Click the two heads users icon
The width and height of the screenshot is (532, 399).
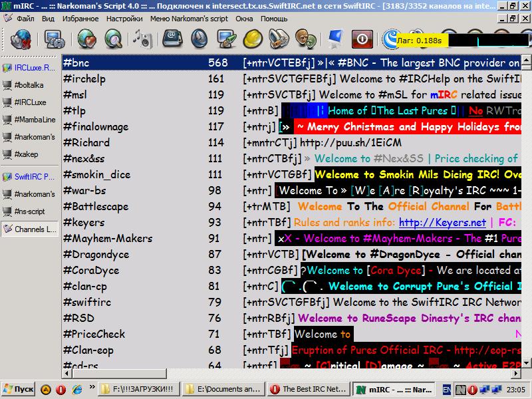pyautogui.click(x=305, y=39)
